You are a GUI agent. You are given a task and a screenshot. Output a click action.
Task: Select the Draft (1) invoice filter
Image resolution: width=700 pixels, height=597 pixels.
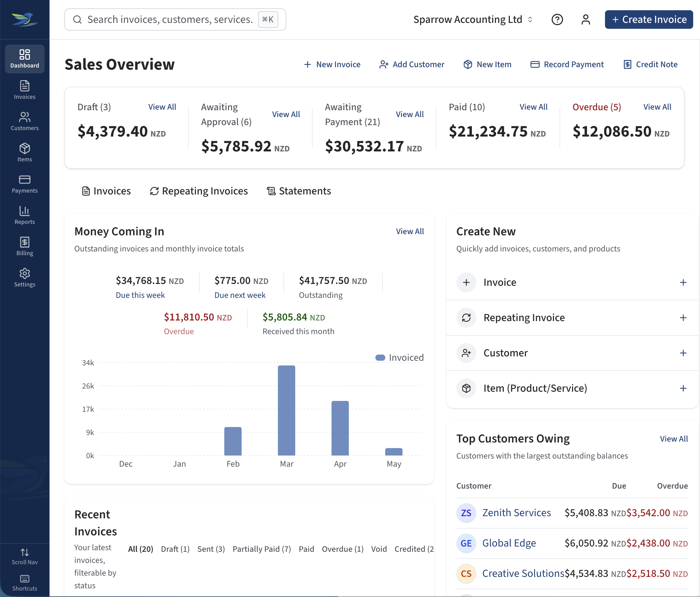175,549
